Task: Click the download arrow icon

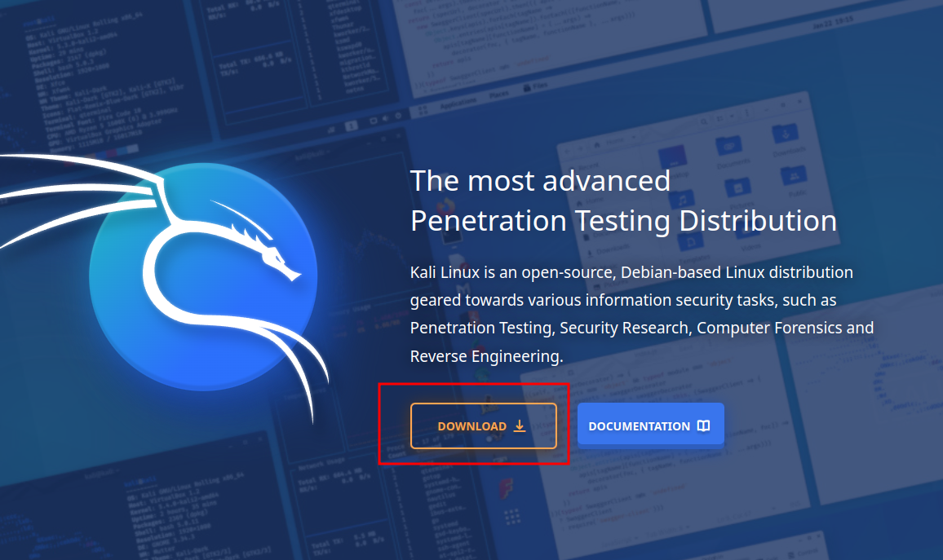Action: [x=520, y=426]
